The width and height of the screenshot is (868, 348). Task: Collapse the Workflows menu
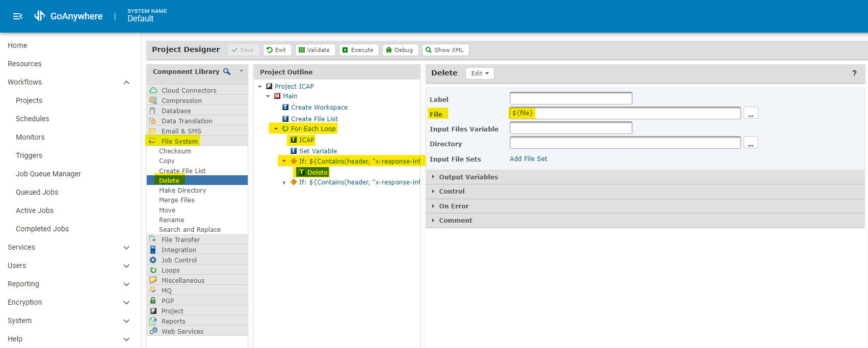126,82
